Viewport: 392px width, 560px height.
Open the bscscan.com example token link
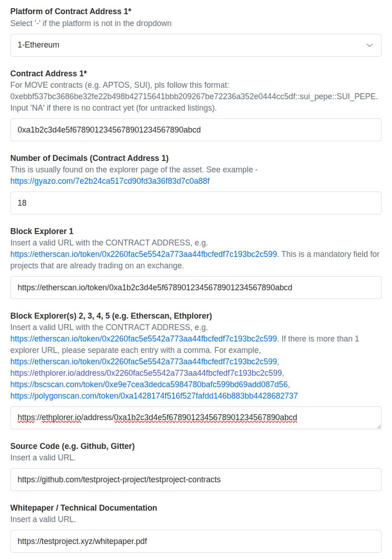(149, 384)
